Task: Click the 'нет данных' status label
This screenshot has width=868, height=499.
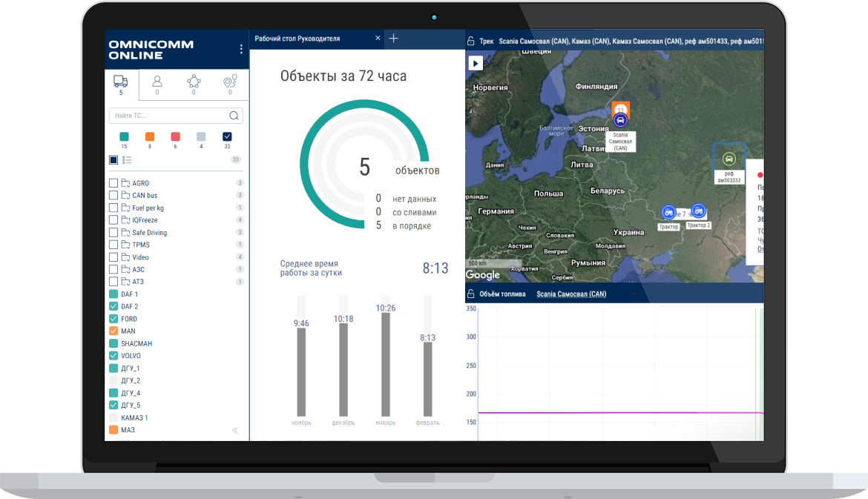Action: pyautogui.click(x=415, y=199)
